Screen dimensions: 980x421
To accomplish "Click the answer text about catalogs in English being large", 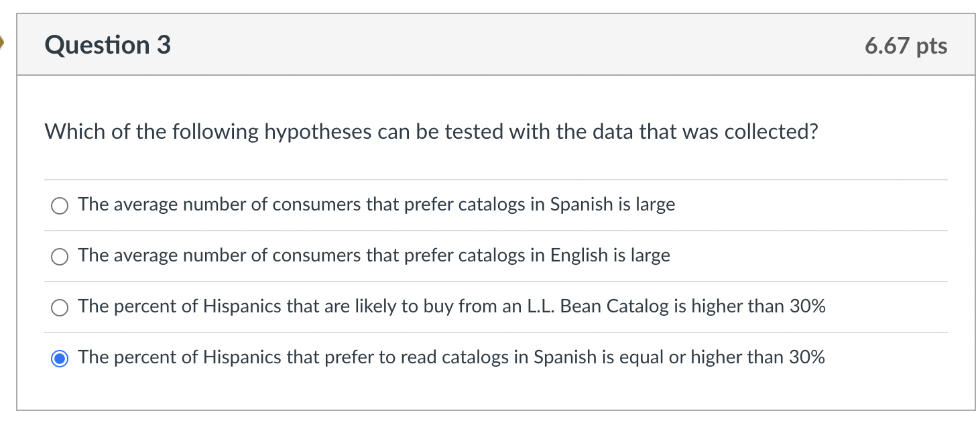I will point(373,255).
